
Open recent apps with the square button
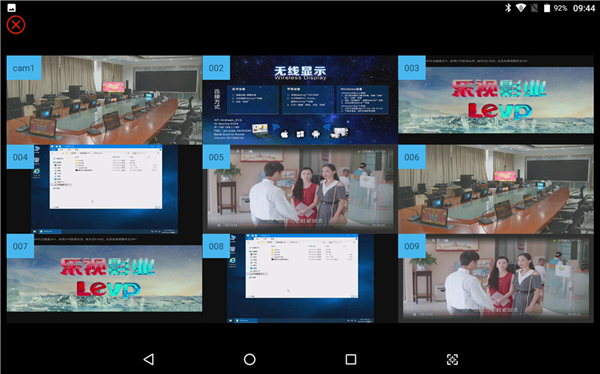[351, 359]
